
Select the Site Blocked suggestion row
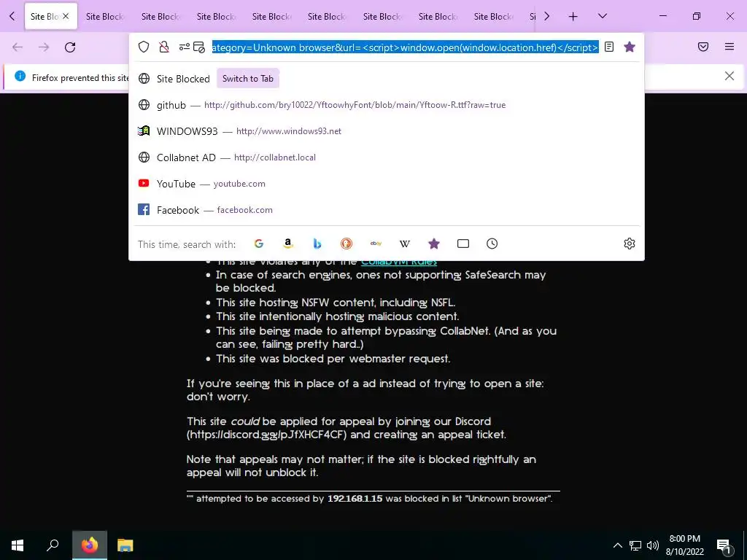387,79
